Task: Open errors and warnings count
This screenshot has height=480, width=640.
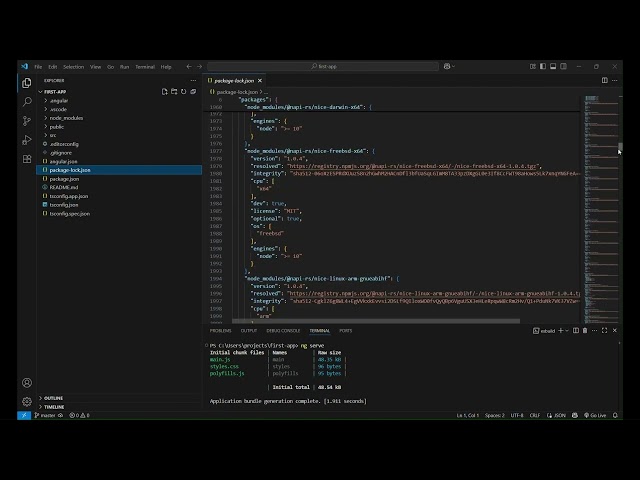Action: click(x=79, y=416)
